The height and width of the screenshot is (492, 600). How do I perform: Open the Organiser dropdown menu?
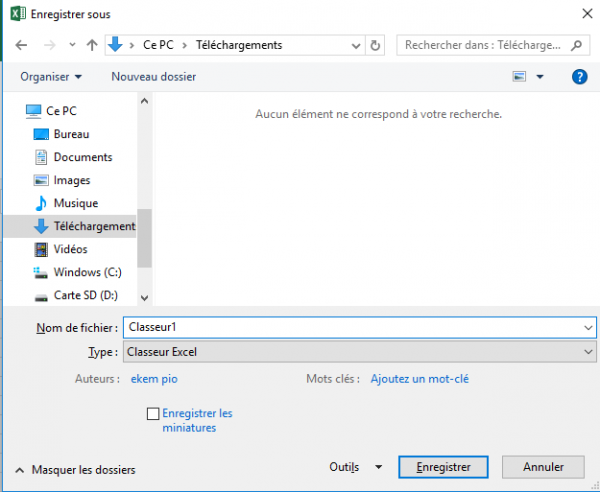(50, 76)
